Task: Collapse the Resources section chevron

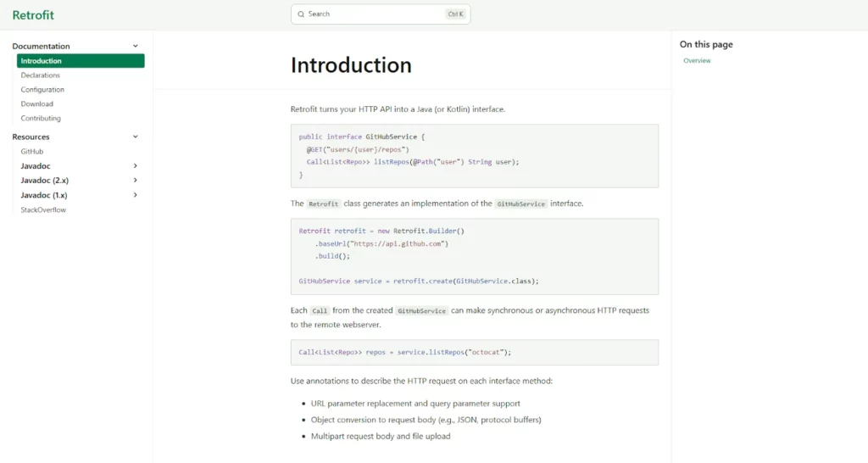Action: 136,137
